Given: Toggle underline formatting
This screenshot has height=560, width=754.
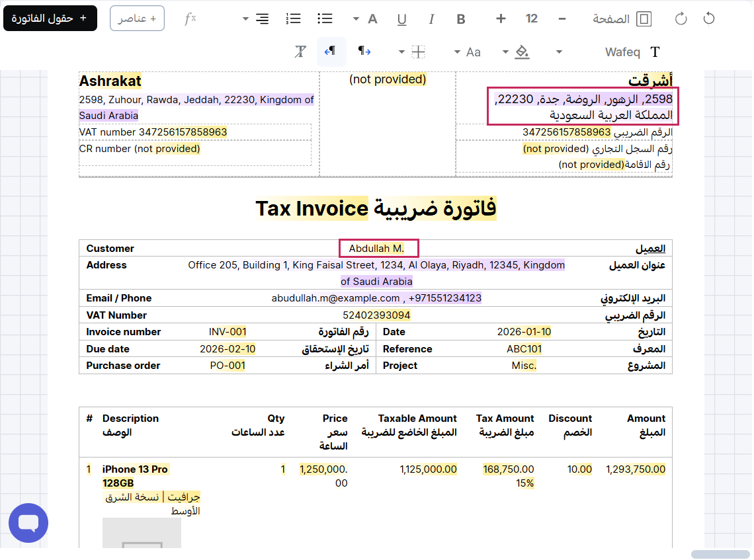Looking at the screenshot, I should click(401, 19).
